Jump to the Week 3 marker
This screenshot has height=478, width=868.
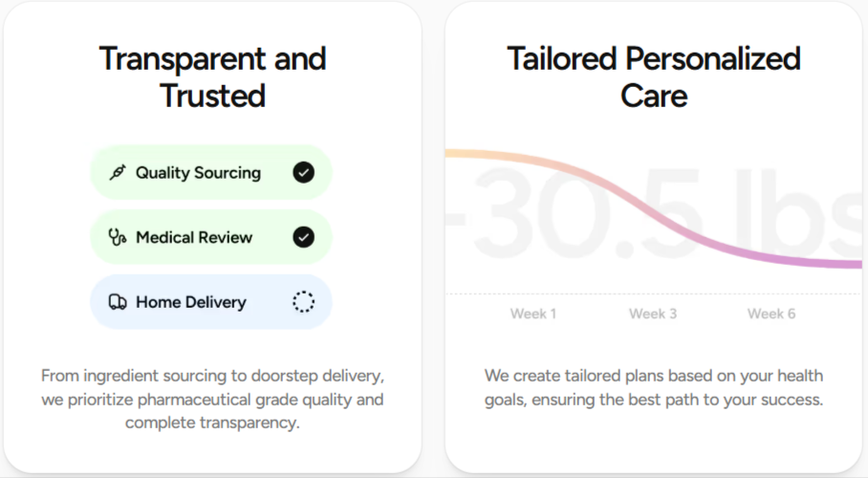(653, 314)
